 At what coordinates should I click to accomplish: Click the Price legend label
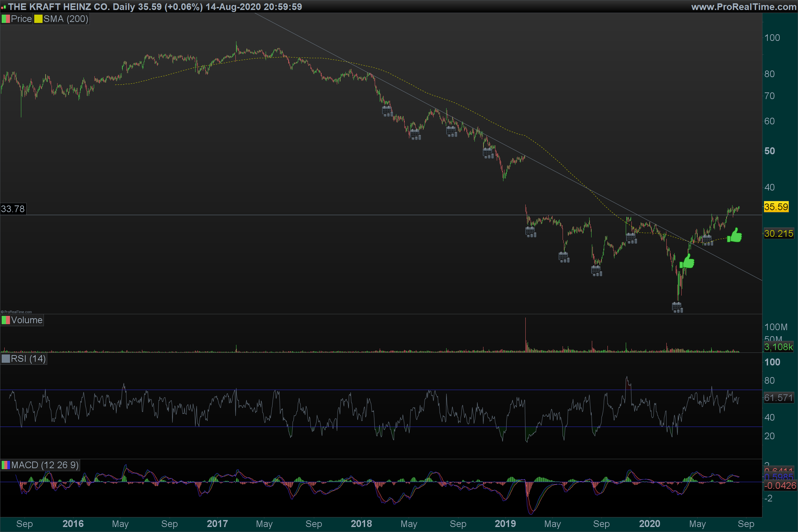click(x=21, y=19)
